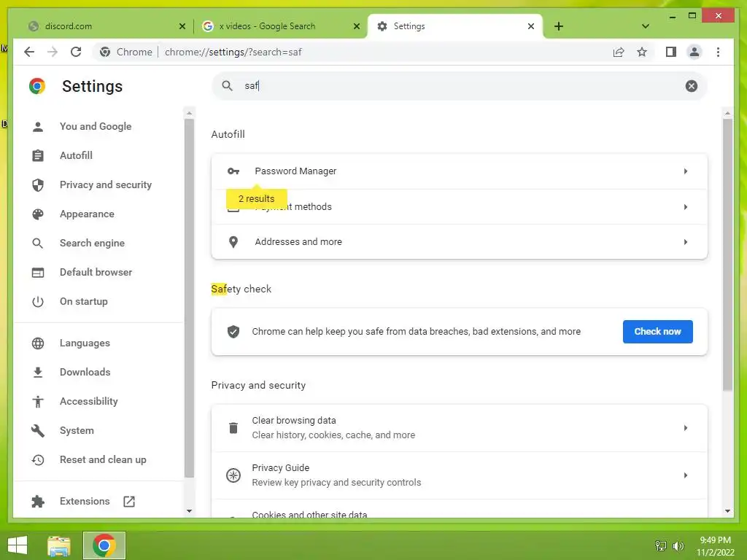747x560 pixels.
Task: Click the clipboard icon for Autofill
Action: (38, 156)
